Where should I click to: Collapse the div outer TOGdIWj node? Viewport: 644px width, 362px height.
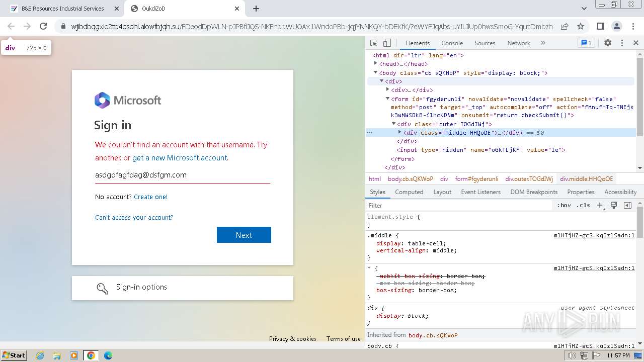pos(393,124)
